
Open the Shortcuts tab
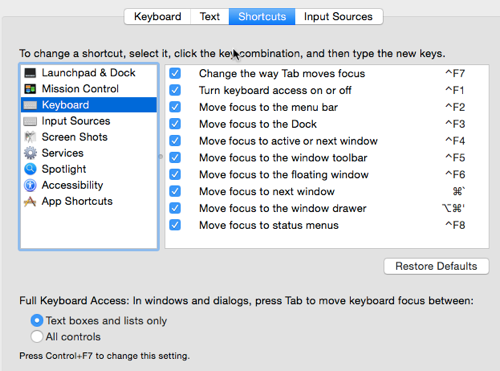point(262,16)
